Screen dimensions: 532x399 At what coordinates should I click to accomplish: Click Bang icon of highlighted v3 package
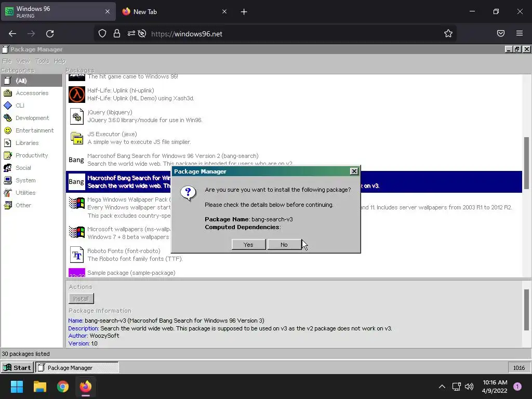click(76, 182)
